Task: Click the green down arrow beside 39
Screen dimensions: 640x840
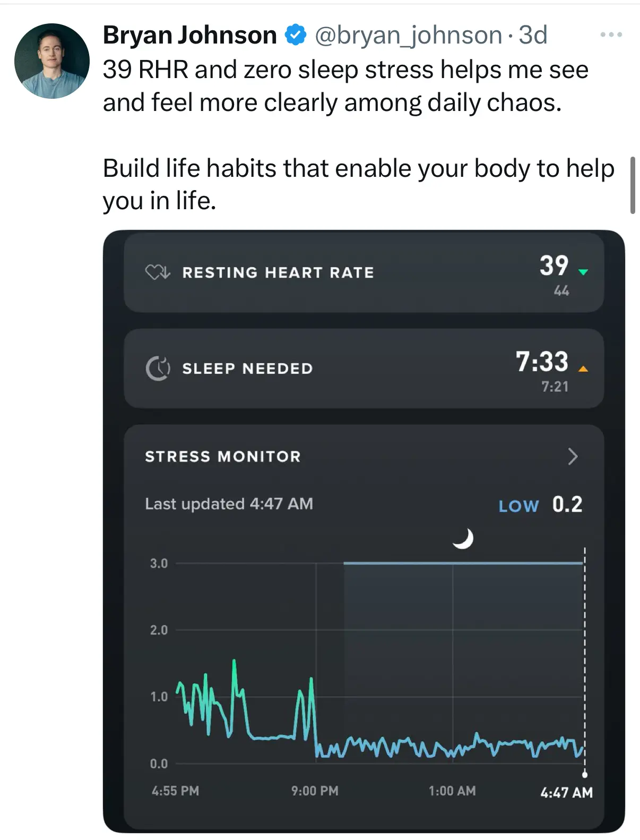Action: click(583, 272)
